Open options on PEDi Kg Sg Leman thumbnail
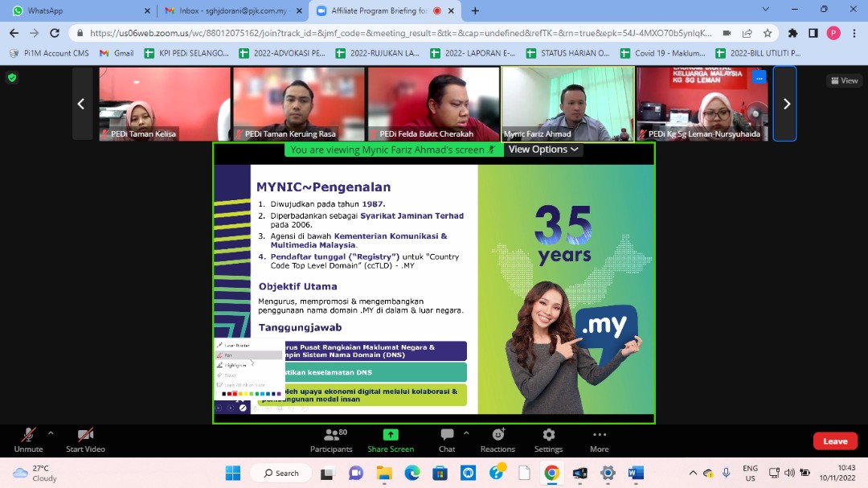The height and width of the screenshot is (488, 868). 759,78
